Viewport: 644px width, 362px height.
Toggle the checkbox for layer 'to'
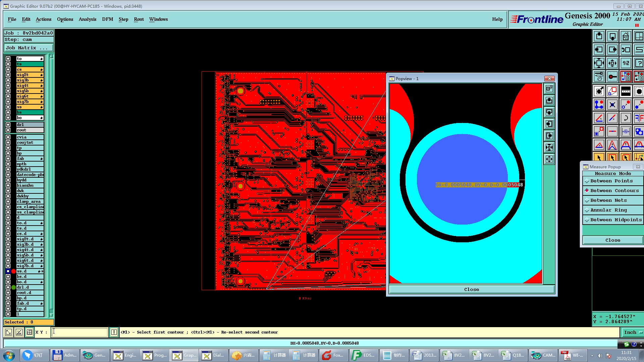[8, 59]
